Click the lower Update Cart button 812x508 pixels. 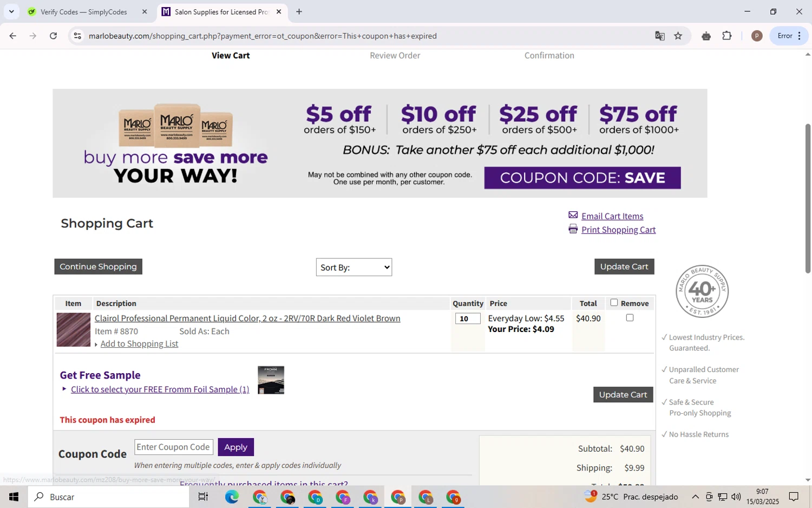[623, 395]
